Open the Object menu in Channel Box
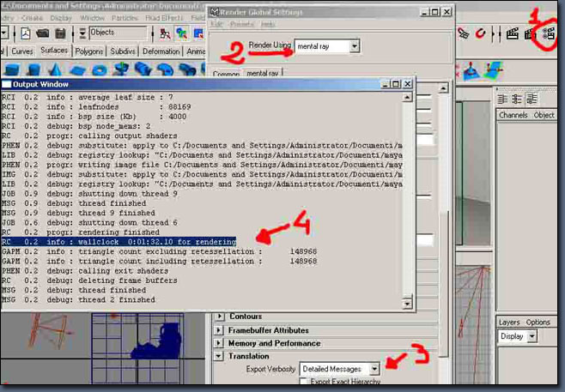The width and height of the screenshot is (565, 392). click(544, 115)
